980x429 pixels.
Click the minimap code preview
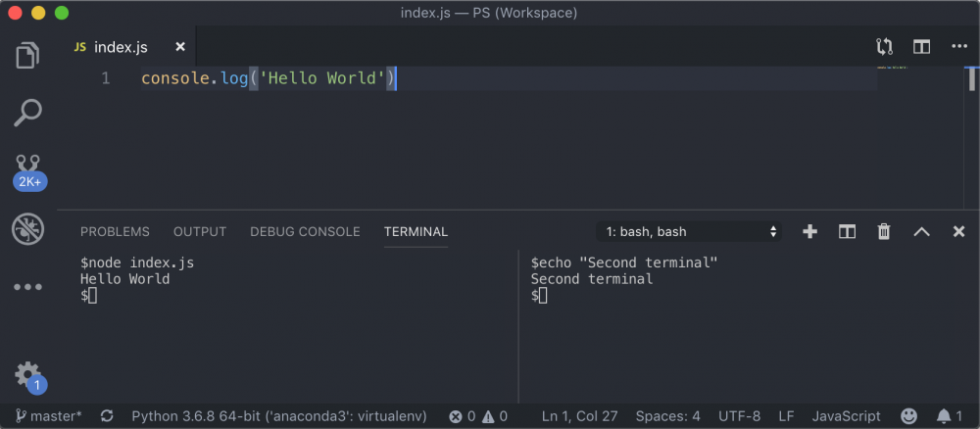click(x=892, y=68)
